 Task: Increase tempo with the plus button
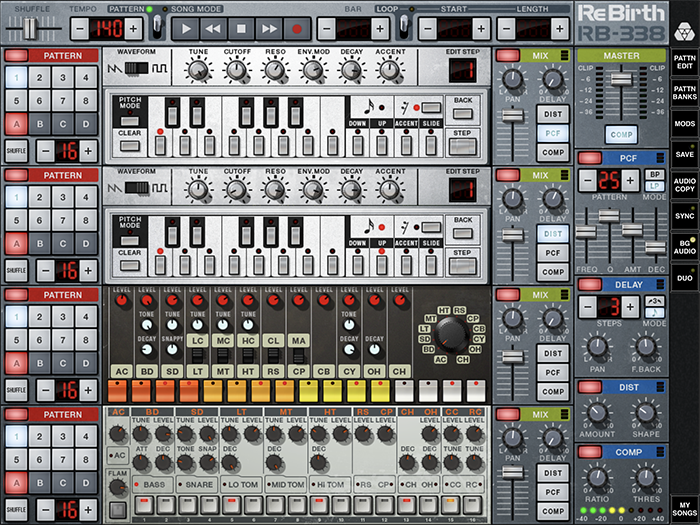click(133, 29)
